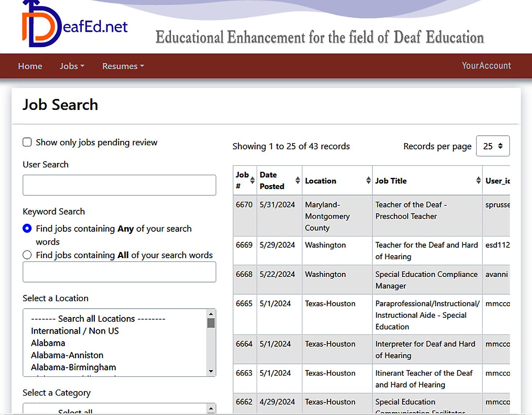Image resolution: width=532 pixels, height=415 pixels.
Task: Select Alabama in location list
Action: coord(48,343)
